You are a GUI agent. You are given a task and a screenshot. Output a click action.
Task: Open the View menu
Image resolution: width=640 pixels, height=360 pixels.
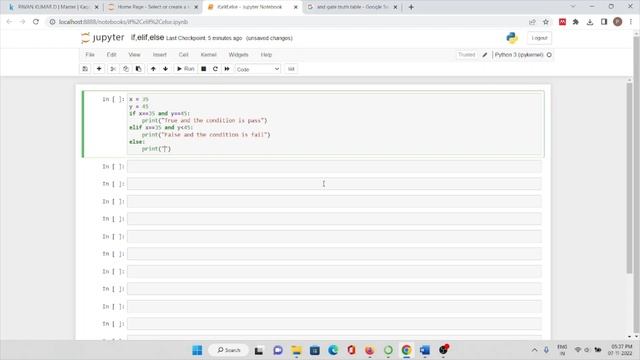coord(134,55)
